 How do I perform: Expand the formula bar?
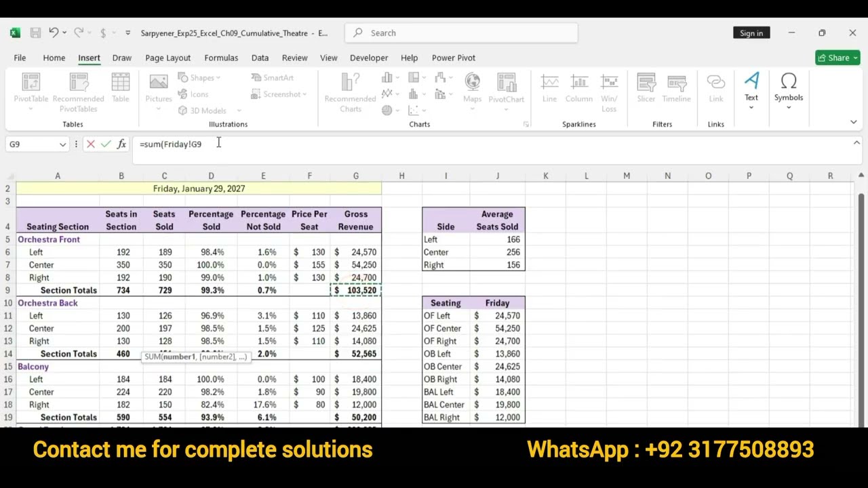click(x=856, y=143)
